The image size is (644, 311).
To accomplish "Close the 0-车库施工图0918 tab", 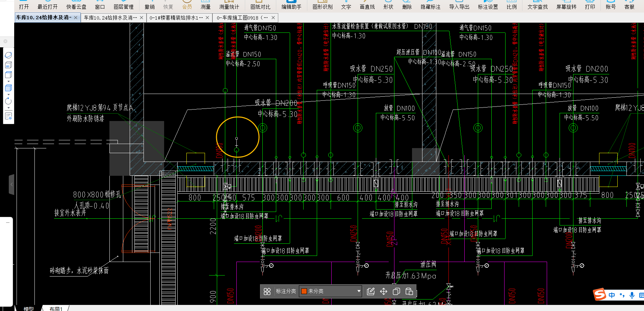I will pyautogui.click(x=273, y=18).
